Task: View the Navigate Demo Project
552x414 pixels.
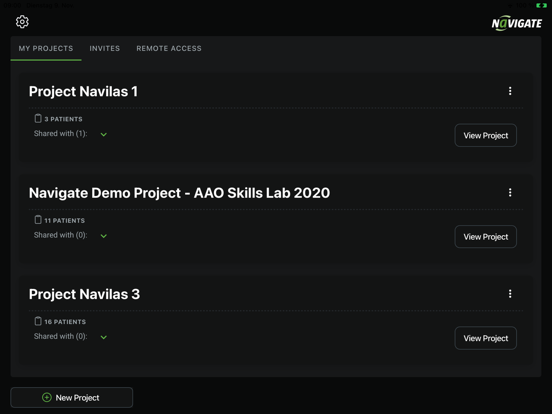Action: click(x=485, y=237)
